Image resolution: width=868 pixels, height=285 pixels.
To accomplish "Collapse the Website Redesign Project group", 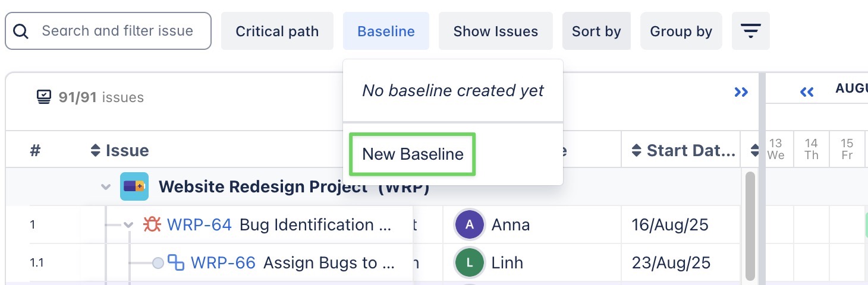I will coord(106,187).
